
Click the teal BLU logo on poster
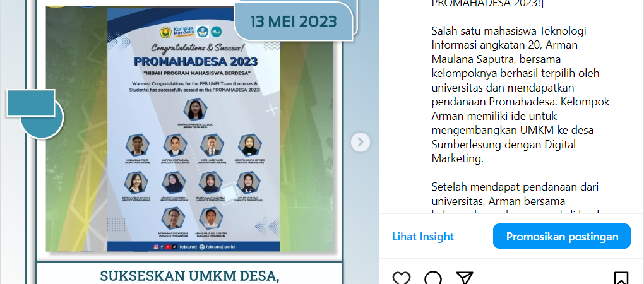[x=216, y=32]
